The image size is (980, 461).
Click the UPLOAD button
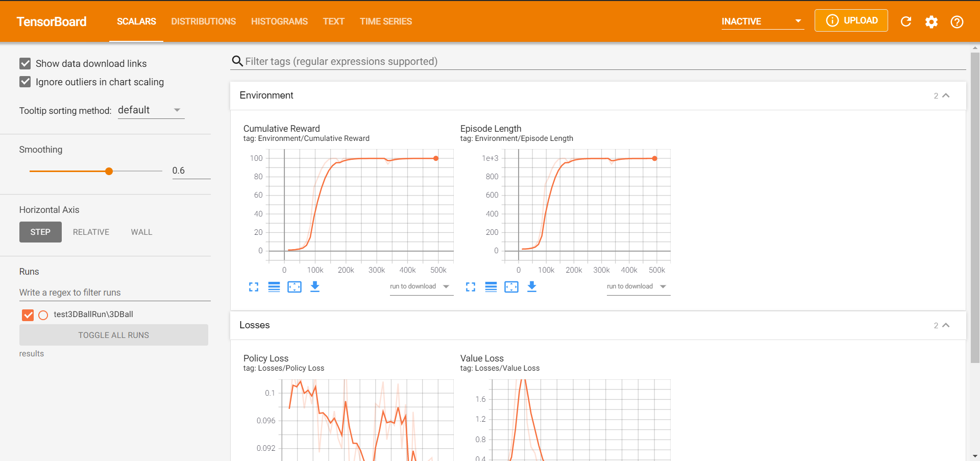(851, 20)
